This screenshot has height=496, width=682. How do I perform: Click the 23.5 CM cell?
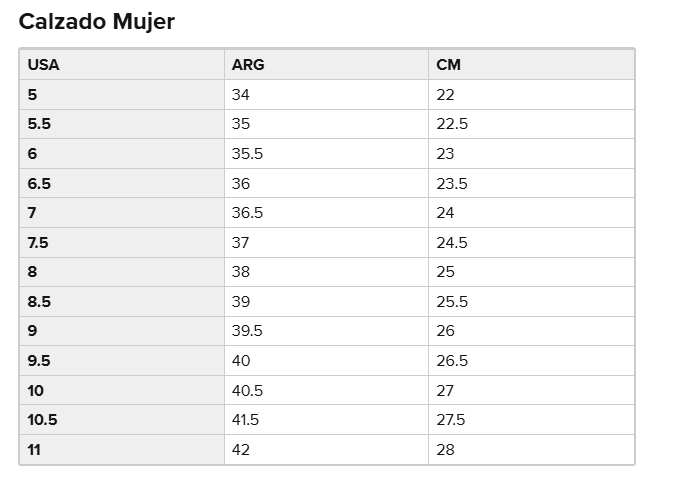click(x=452, y=184)
